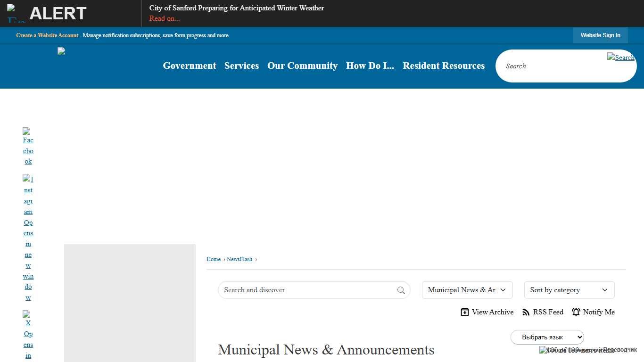This screenshot has height=362, width=644.
Task: Open the Government menu
Action: click(x=189, y=66)
